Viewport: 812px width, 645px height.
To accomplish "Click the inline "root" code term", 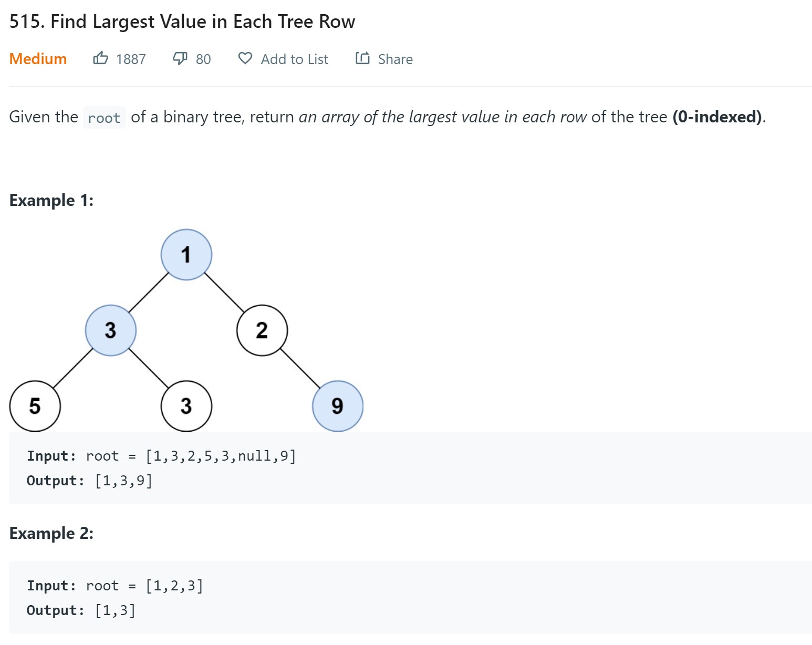I will pyautogui.click(x=104, y=118).
